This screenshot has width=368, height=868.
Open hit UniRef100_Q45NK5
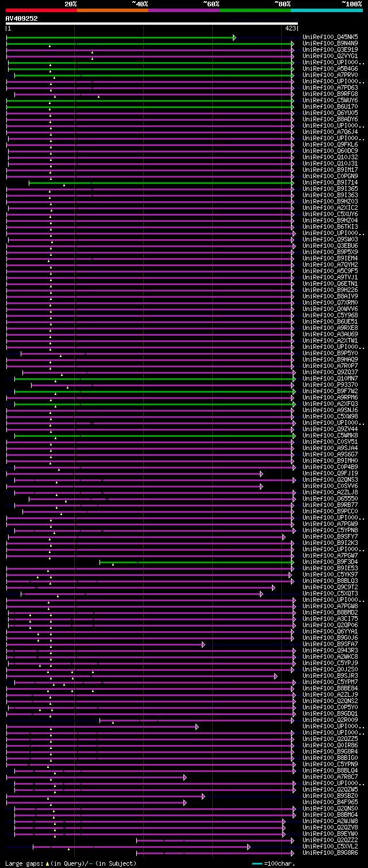point(331,37)
